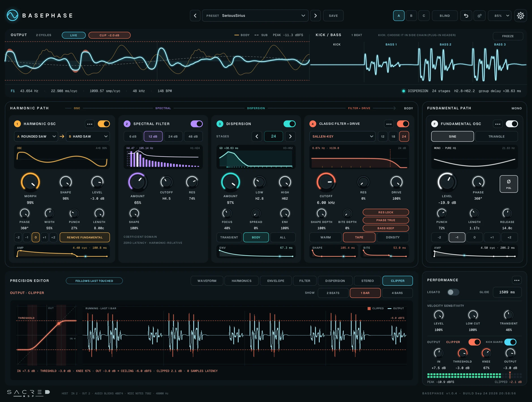Click the redo arrow icon
The image size is (532, 402).
click(x=479, y=16)
